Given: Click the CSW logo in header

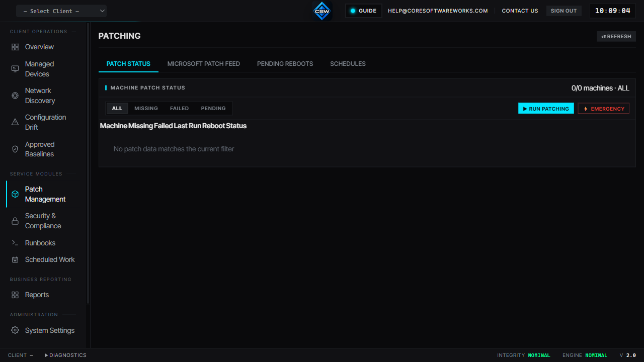Looking at the screenshot, I should (322, 11).
